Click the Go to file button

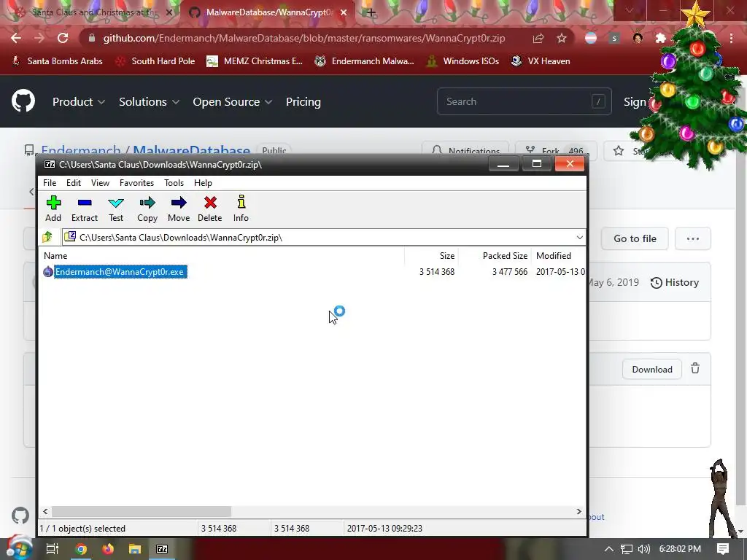(635, 238)
